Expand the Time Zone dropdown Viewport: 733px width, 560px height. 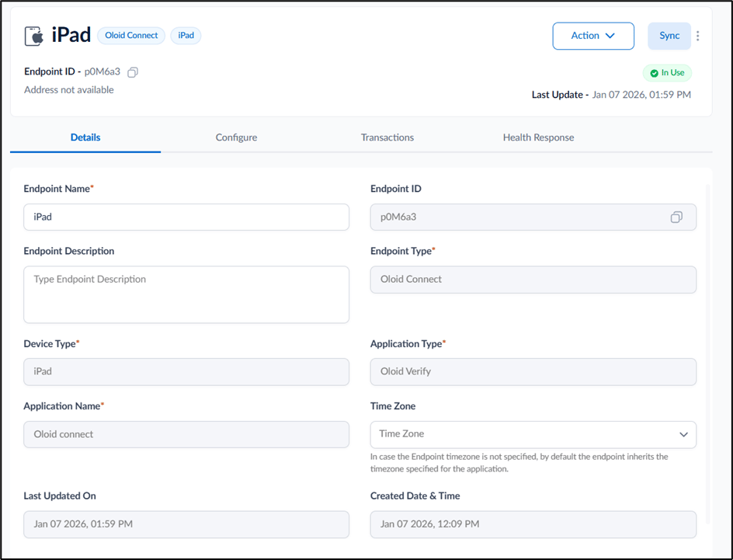click(x=533, y=434)
